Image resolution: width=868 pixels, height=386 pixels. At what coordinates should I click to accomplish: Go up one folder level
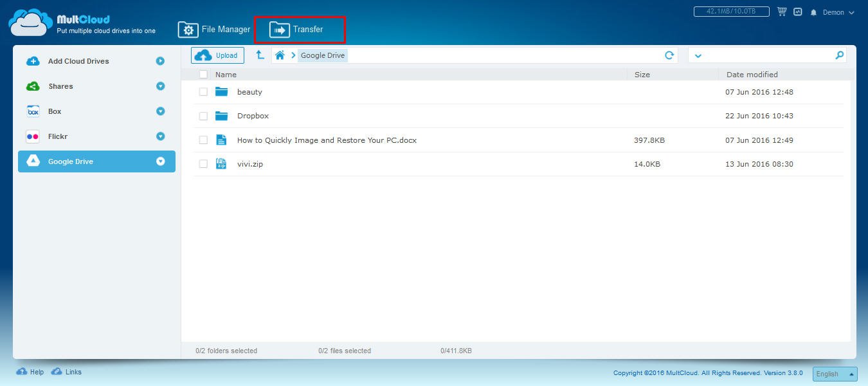(260, 55)
